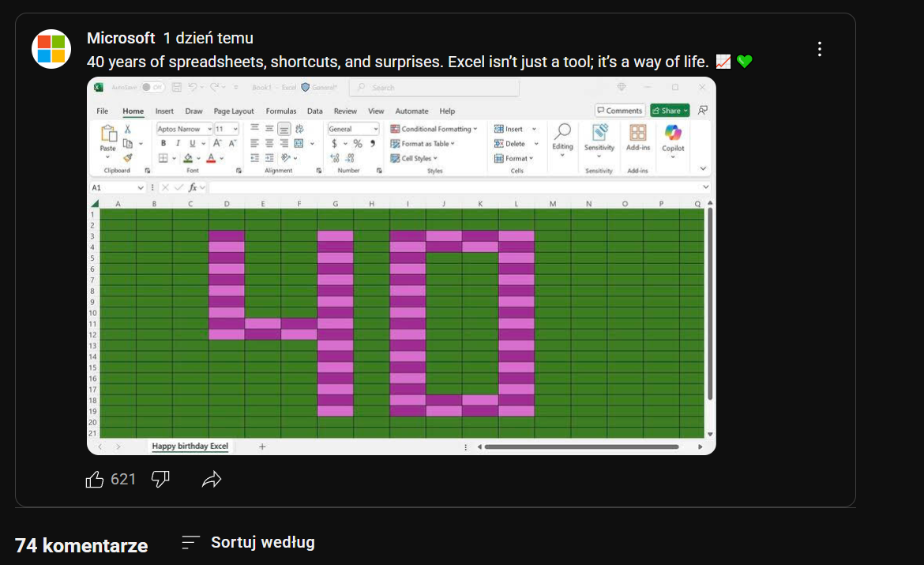Click the Add-ins icon in the ribbon
This screenshot has height=565, width=924.
pos(638,137)
